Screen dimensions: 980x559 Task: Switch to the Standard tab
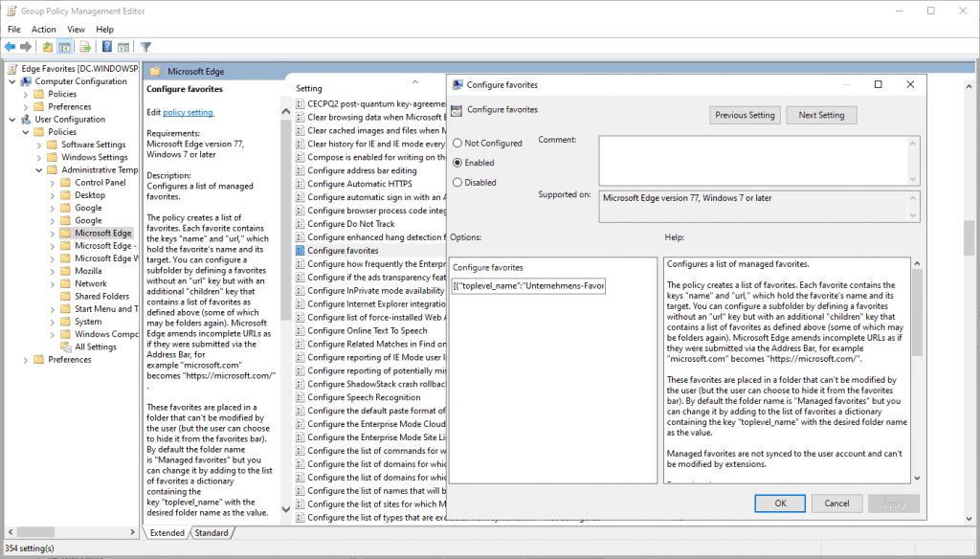point(212,531)
